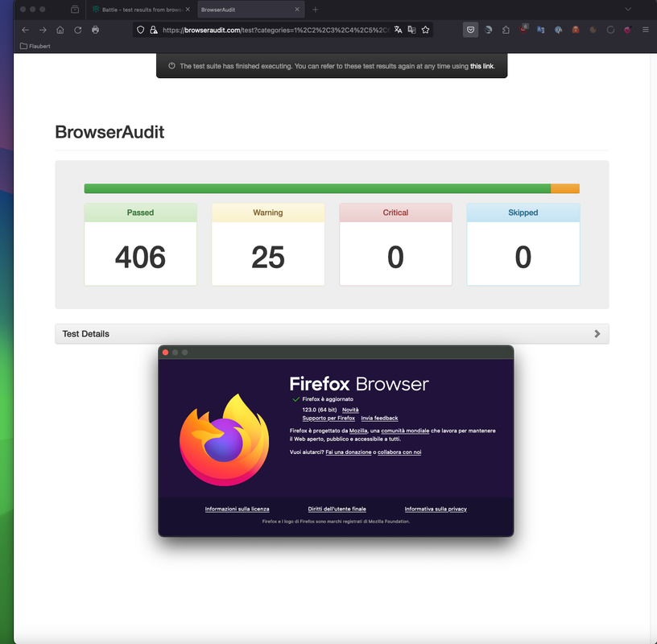Open Informativa sulla privacy
This screenshot has height=644, width=657.
click(x=436, y=509)
